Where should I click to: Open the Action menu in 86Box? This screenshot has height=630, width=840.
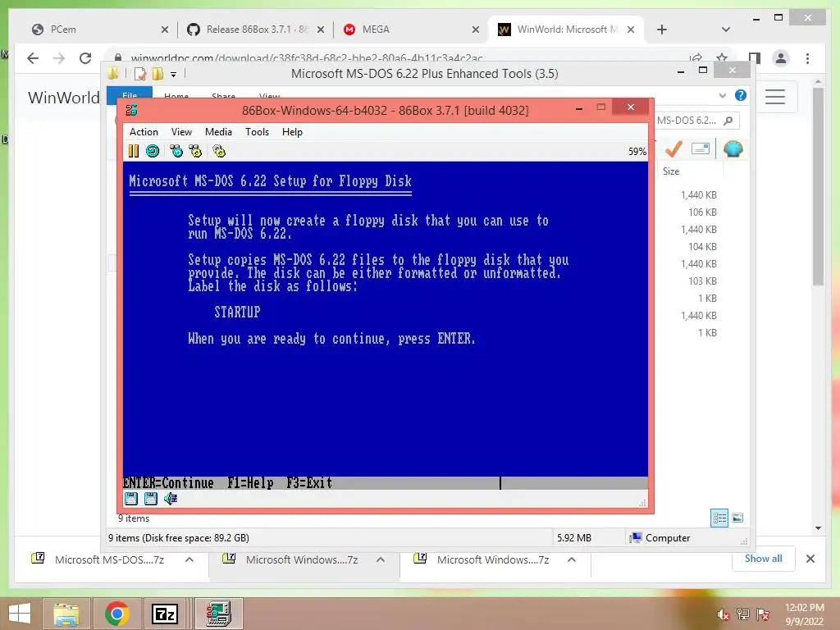click(x=144, y=132)
